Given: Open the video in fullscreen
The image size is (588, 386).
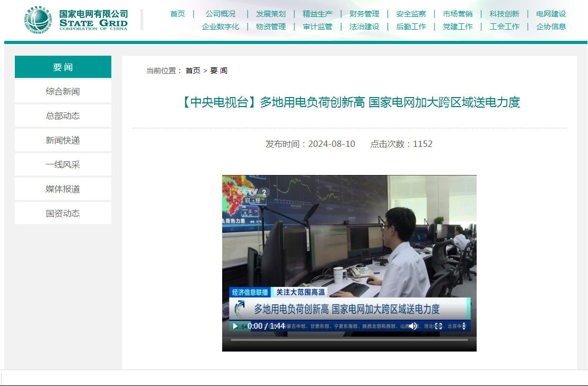Looking at the screenshot, I should 438,326.
